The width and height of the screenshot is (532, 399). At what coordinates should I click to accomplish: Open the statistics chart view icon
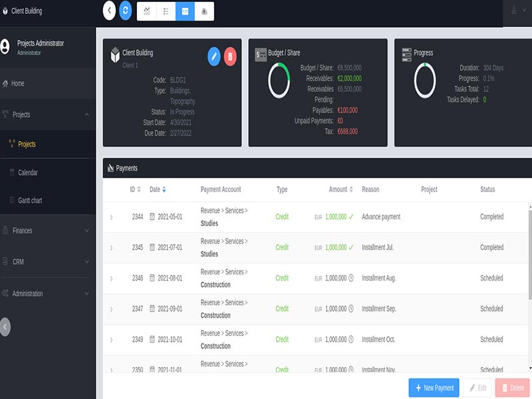(x=147, y=11)
